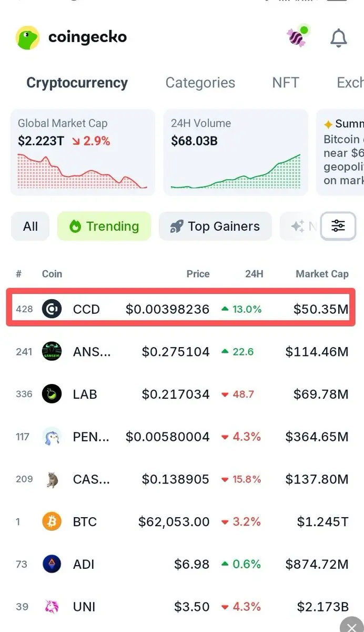Select the Top Gainers filter chip
Image resolution: width=364 pixels, height=632 pixels.
point(215,226)
